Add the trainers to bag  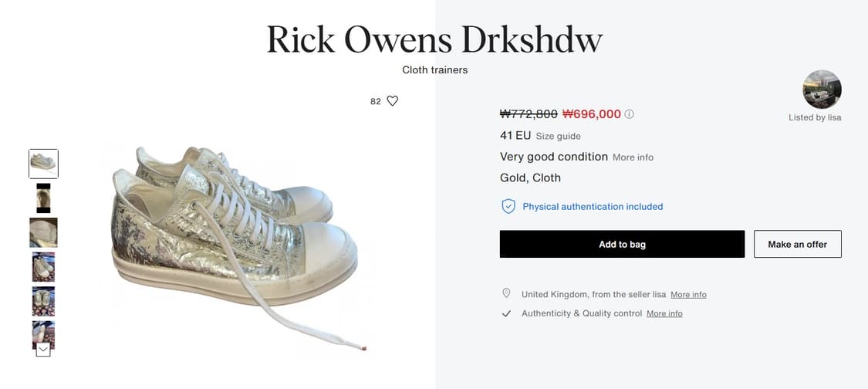622,244
